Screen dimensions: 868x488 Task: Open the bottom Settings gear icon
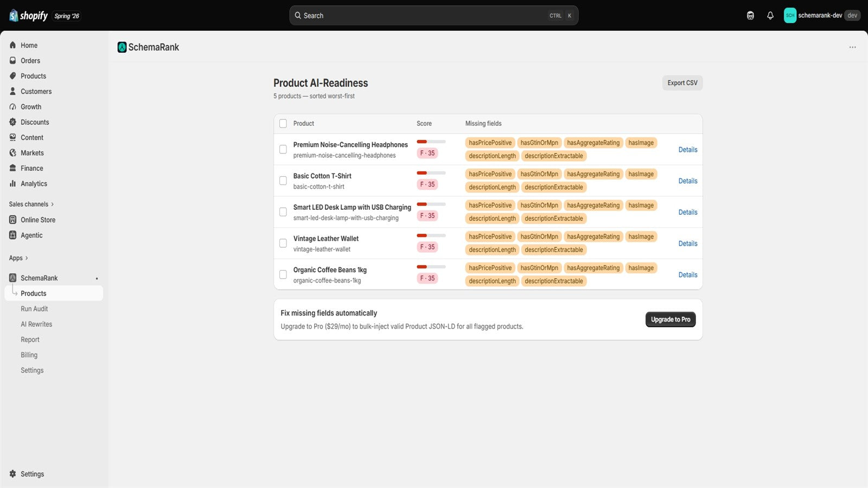tap(12, 474)
